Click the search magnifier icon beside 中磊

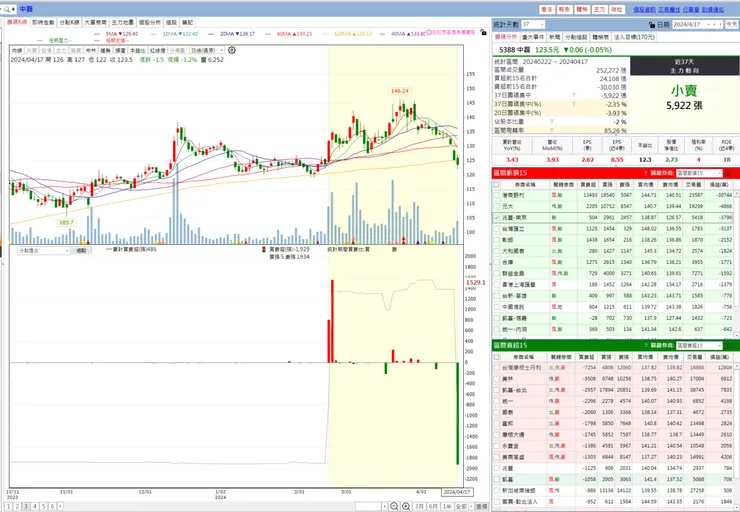pos(7,9)
